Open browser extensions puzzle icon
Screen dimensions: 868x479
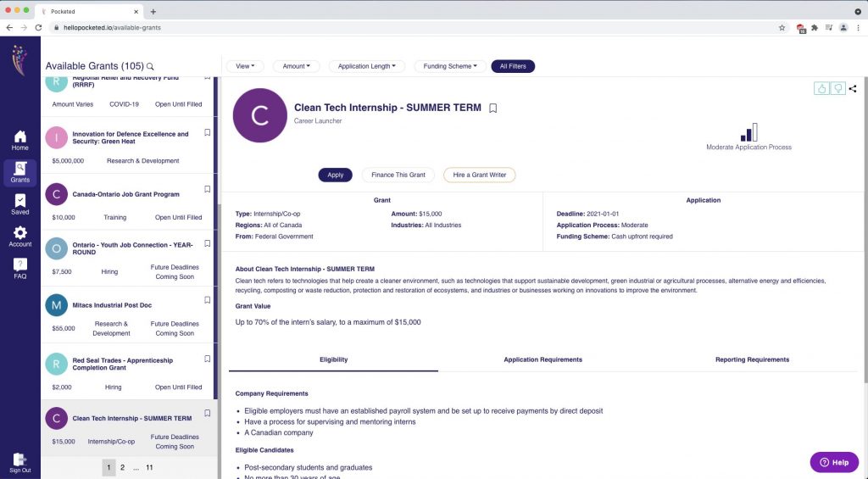815,28
